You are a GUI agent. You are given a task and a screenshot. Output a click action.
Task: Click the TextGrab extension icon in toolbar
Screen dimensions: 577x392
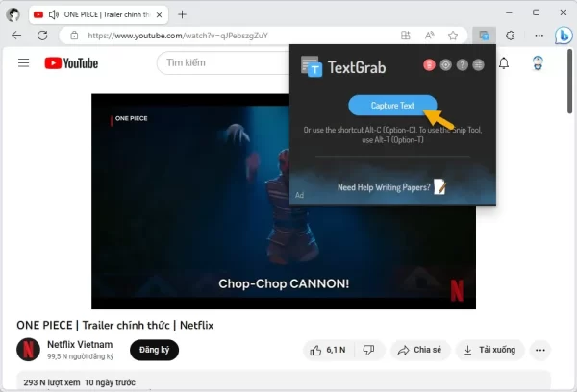pos(484,36)
